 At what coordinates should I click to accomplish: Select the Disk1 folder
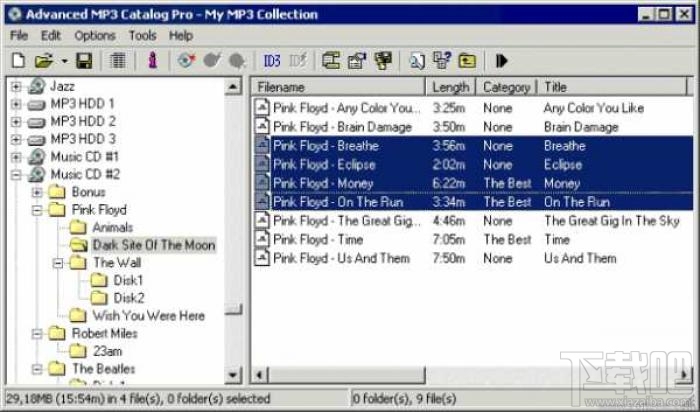128,280
